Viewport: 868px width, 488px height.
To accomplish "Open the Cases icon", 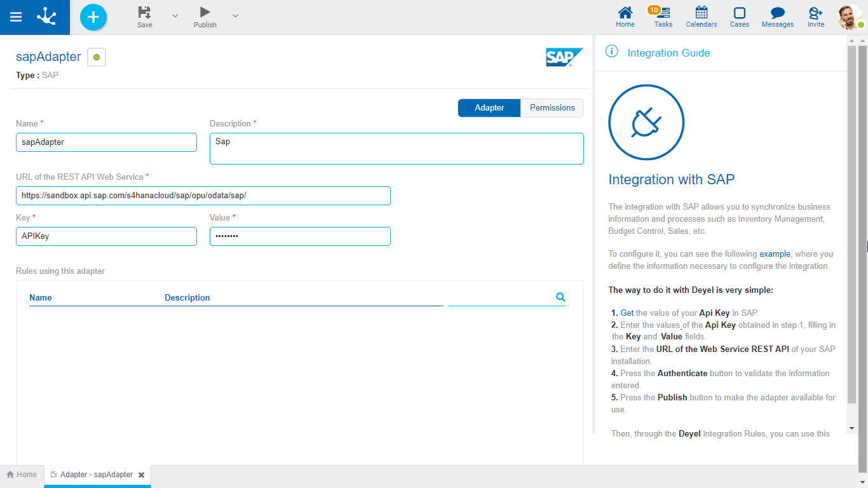I will pos(739,17).
